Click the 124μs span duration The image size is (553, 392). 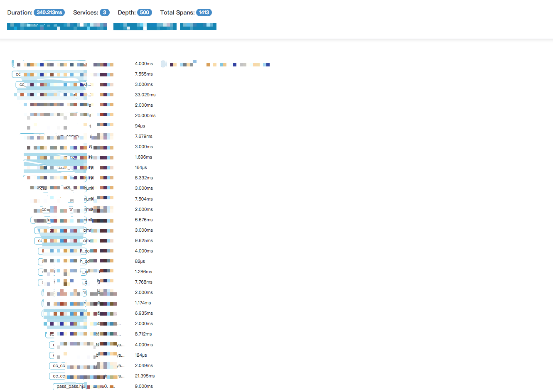[x=141, y=355]
